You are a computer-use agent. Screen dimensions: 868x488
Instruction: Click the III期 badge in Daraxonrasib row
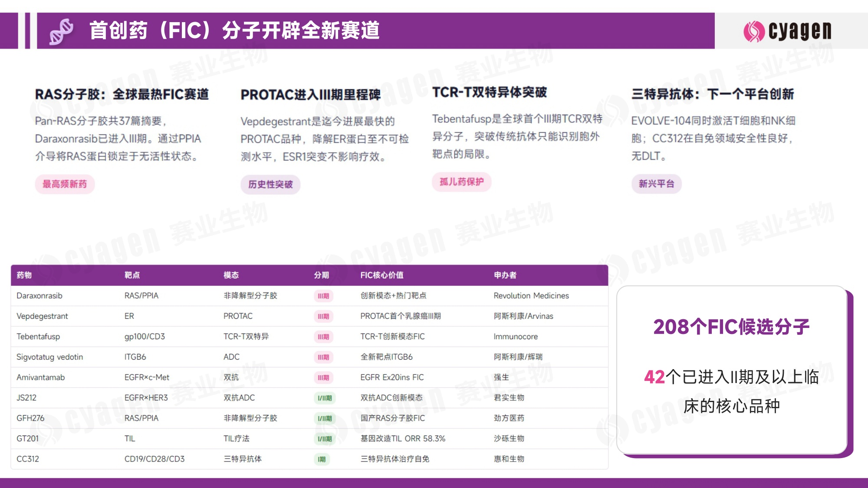[323, 296]
